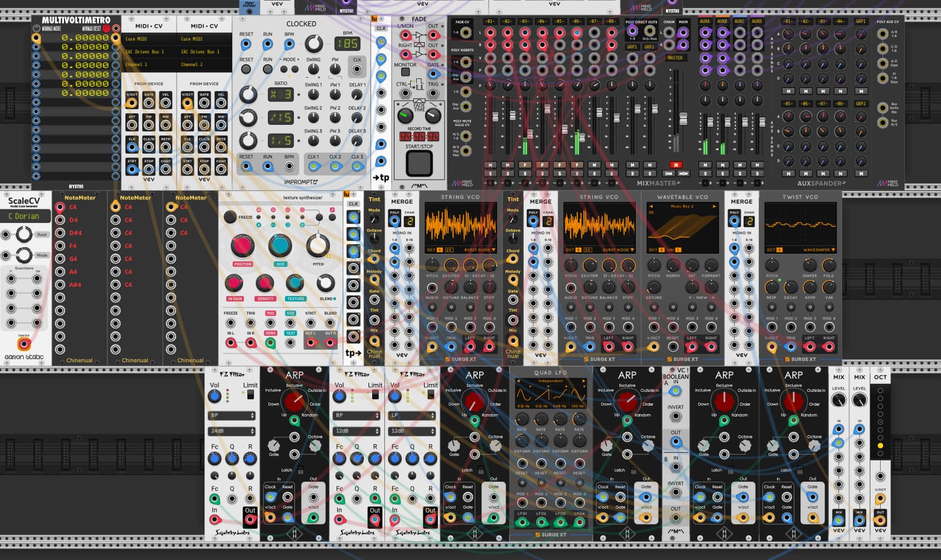Viewport: 941px width, 560px height.
Task: Click the V/OCT output jack on first MIDI-CV
Action: coord(131,102)
